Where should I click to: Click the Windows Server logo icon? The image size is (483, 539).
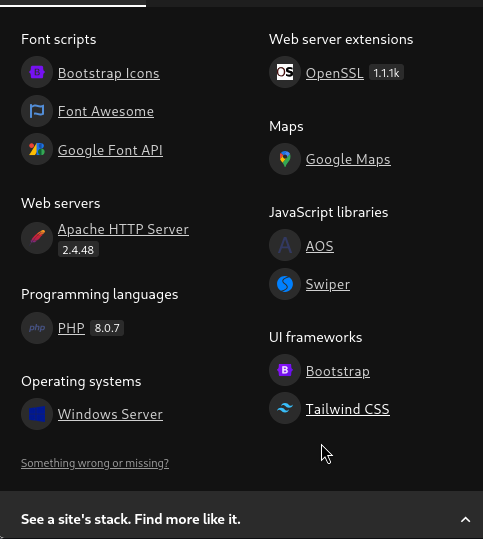(37, 414)
